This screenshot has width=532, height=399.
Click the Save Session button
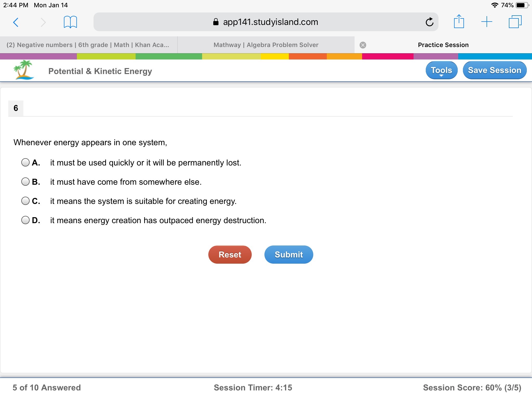coord(494,70)
